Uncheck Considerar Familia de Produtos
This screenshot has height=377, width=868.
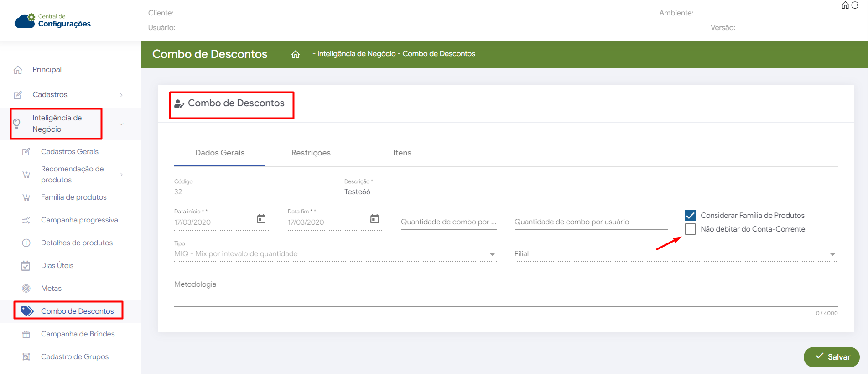coord(690,215)
